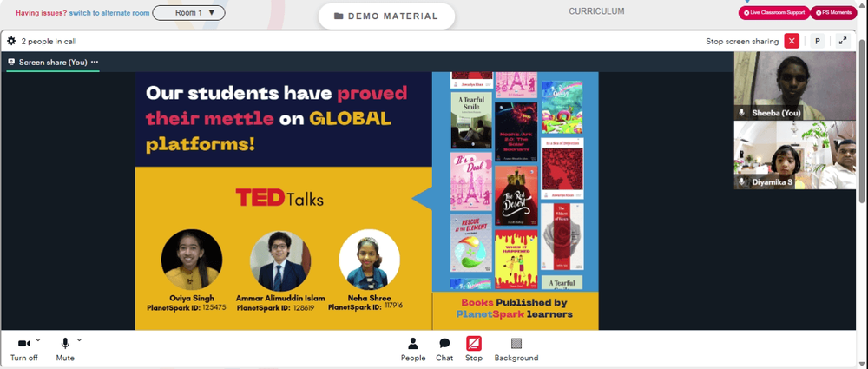
Task: Expand microphone options chevron
Action: click(x=79, y=339)
